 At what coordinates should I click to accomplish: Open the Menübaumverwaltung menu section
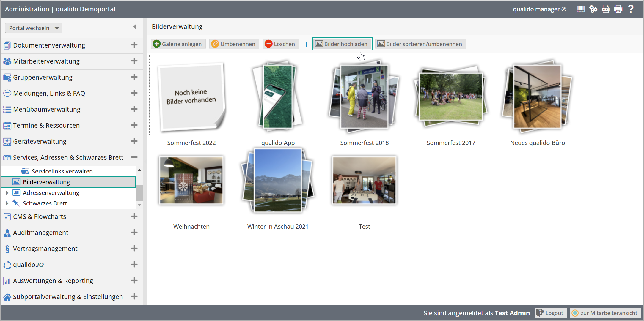(72, 110)
